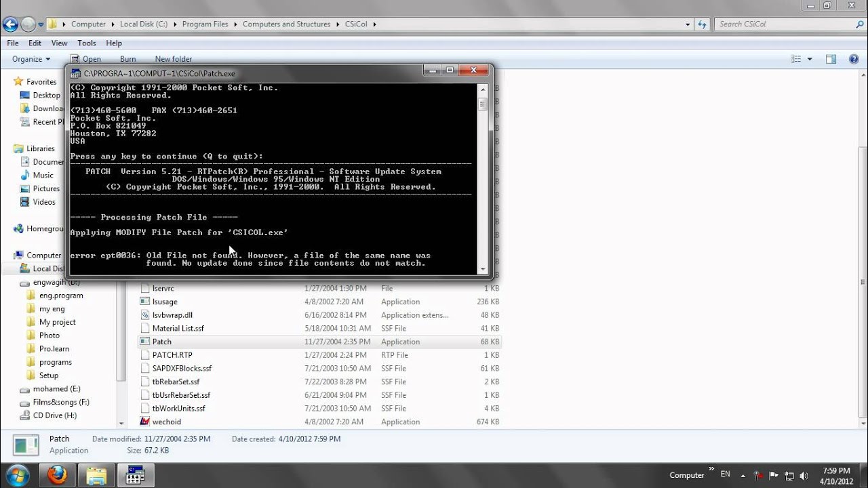
Task: Open the address bar history dropdown
Action: (x=688, y=24)
